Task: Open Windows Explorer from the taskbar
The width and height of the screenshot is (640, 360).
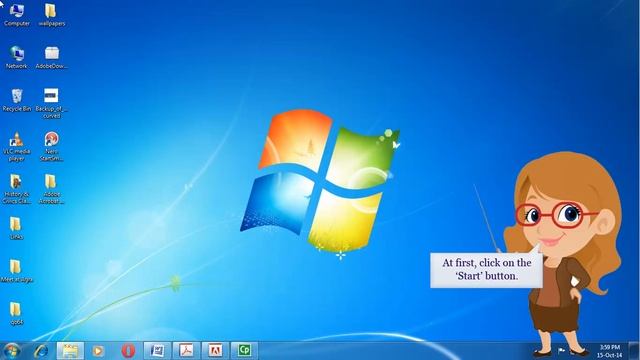Action: [70, 351]
